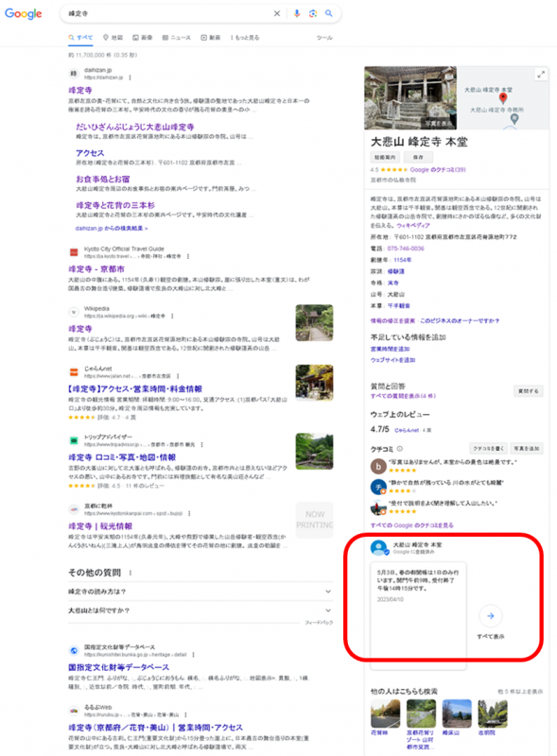This screenshot has height=756, width=557.
Task: Click the map preview in knowledge panel
Action: tap(502, 98)
